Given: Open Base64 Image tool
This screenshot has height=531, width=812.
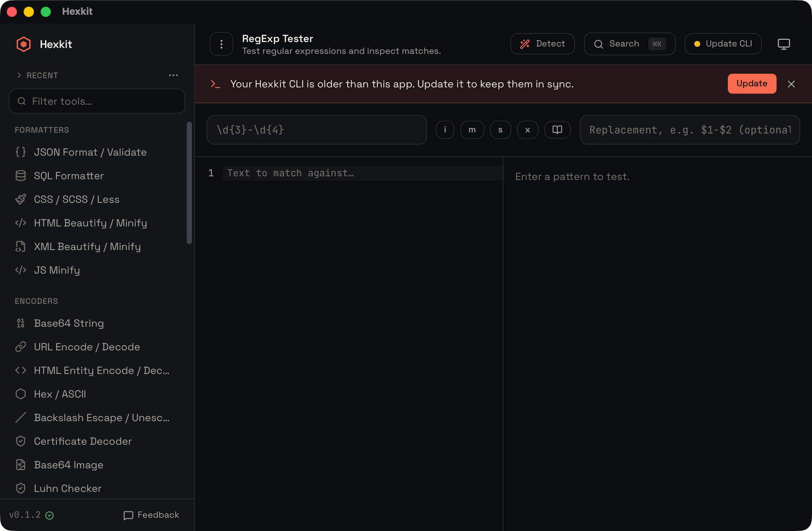Looking at the screenshot, I should tap(97, 465).
